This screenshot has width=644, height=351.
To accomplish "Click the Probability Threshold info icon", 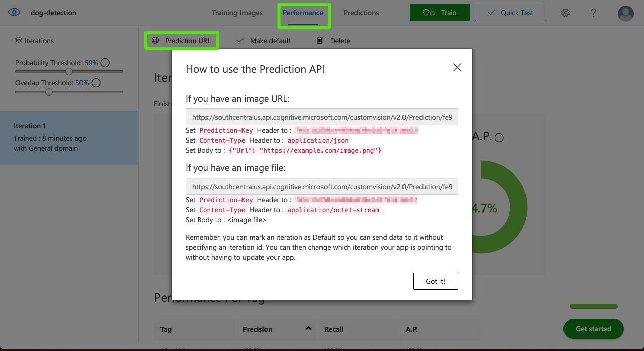I will click(104, 62).
